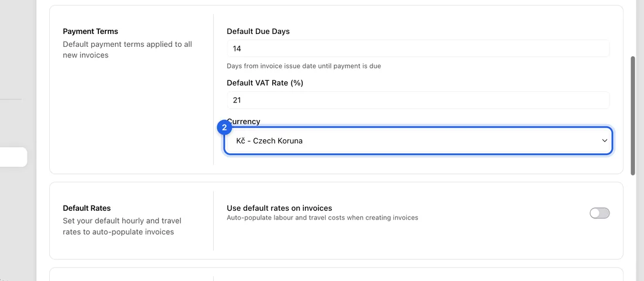Click the 'Default Due Days' label
This screenshot has width=644, height=281.
click(x=258, y=31)
